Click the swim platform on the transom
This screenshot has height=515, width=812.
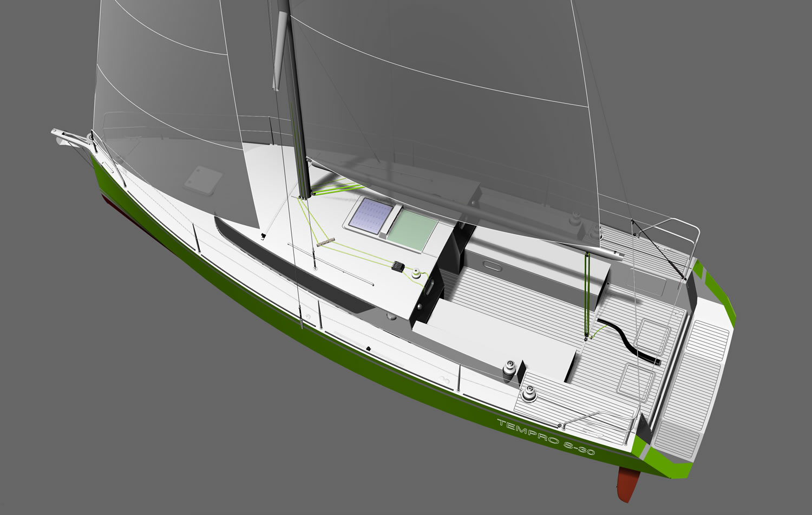[x=697, y=379]
